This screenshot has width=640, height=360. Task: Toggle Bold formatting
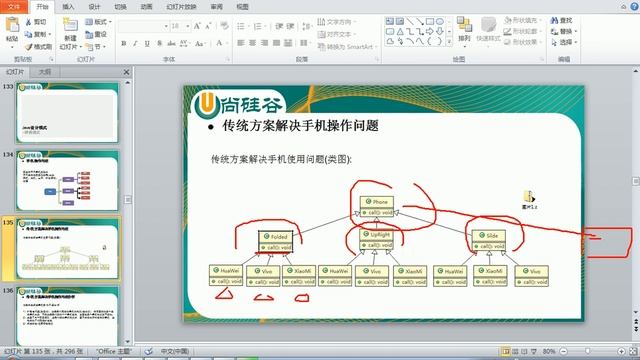click(124, 44)
